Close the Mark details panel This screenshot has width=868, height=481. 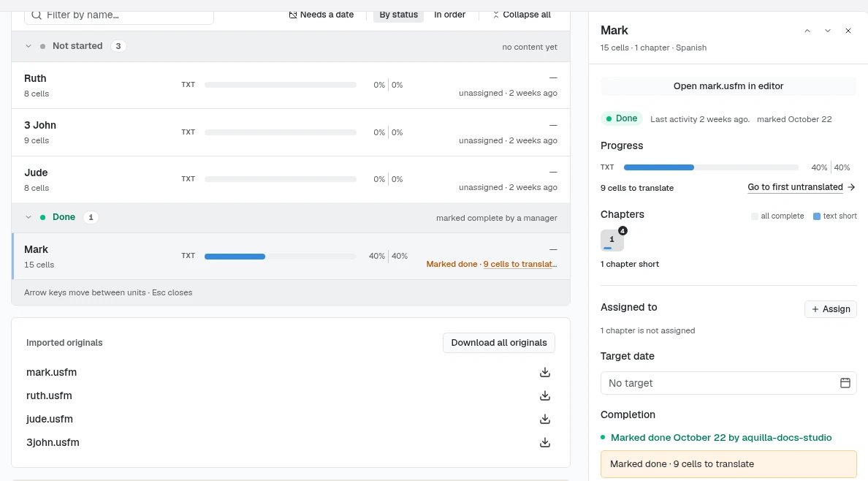click(848, 31)
